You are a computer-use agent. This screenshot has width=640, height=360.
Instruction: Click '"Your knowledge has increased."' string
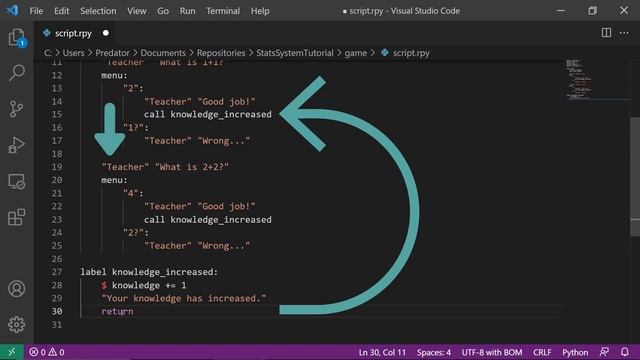click(x=184, y=298)
